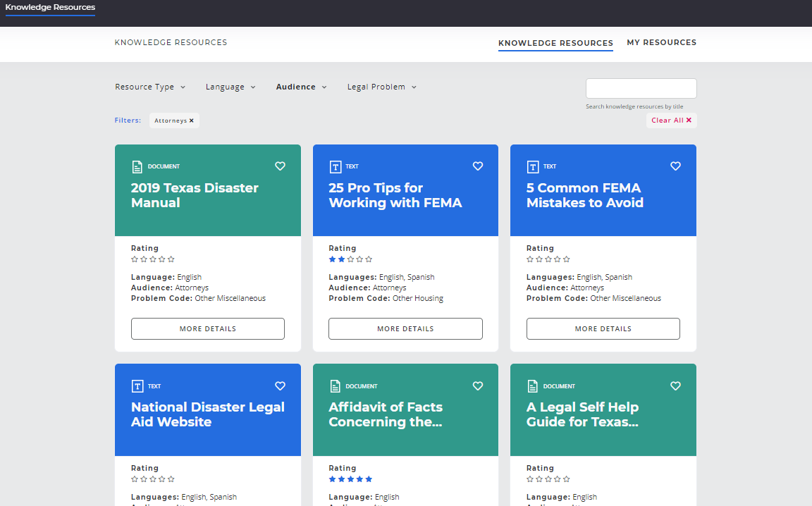Open More Details for 2019 Texas Disaster Manual
Image resolution: width=812 pixels, height=506 pixels.
[208, 329]
